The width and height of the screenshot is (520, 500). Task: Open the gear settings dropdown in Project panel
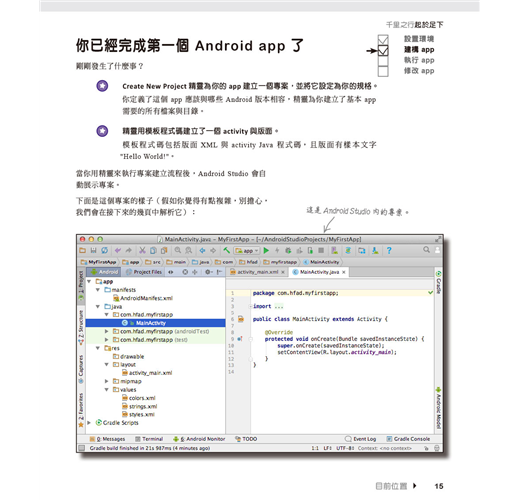[x=209, y=272]
